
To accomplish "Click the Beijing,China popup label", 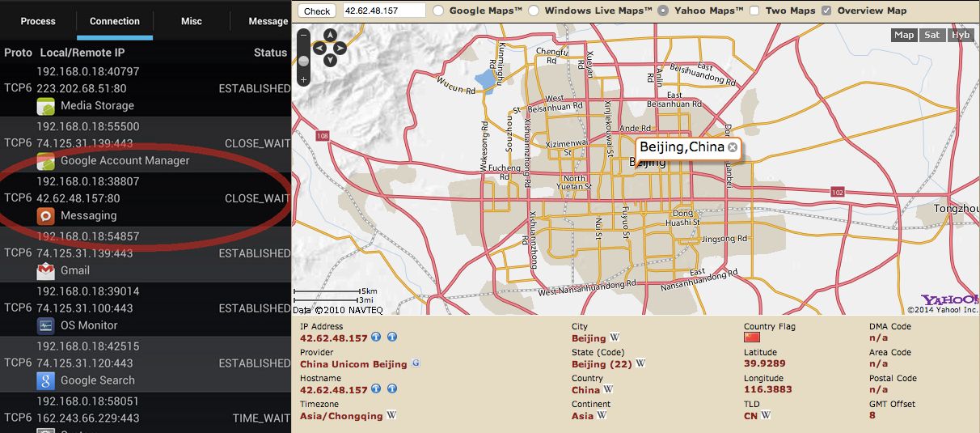I will [x=682, y=147].
